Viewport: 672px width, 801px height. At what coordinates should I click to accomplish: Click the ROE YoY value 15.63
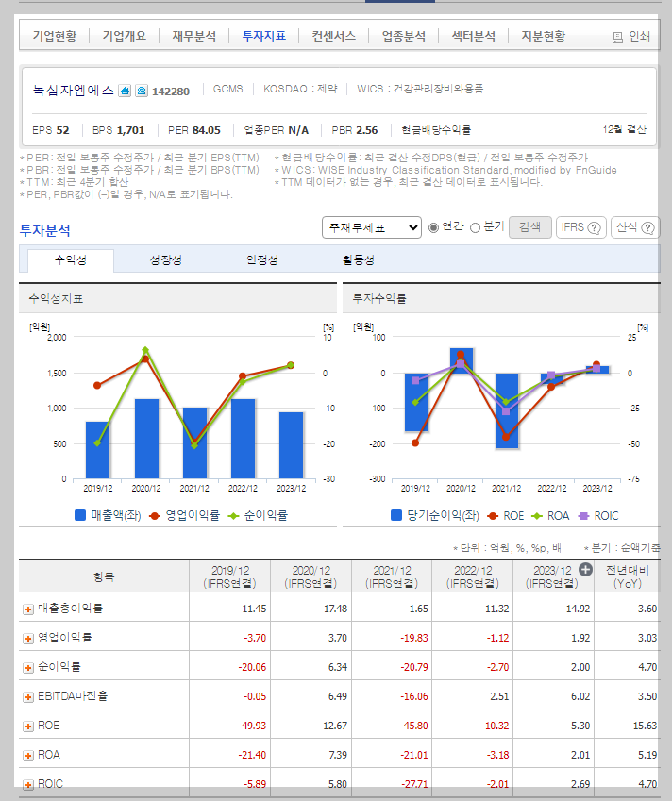click(645, 726)
